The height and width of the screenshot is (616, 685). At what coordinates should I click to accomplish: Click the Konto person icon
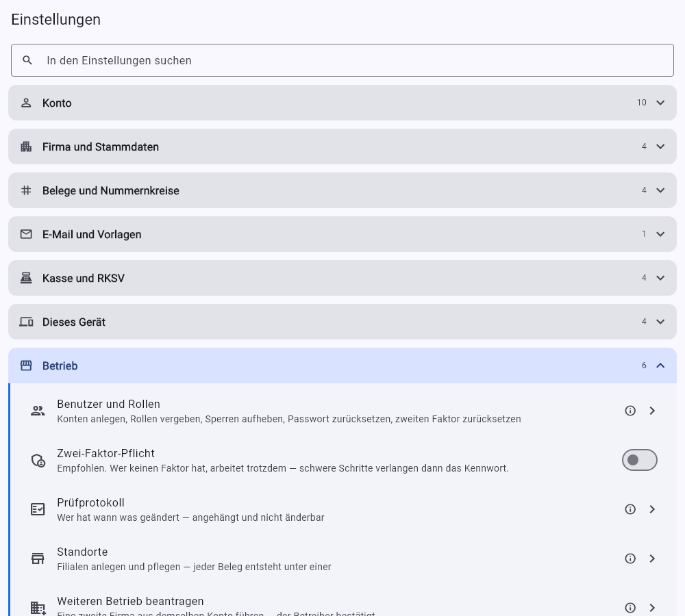[26, 103]
